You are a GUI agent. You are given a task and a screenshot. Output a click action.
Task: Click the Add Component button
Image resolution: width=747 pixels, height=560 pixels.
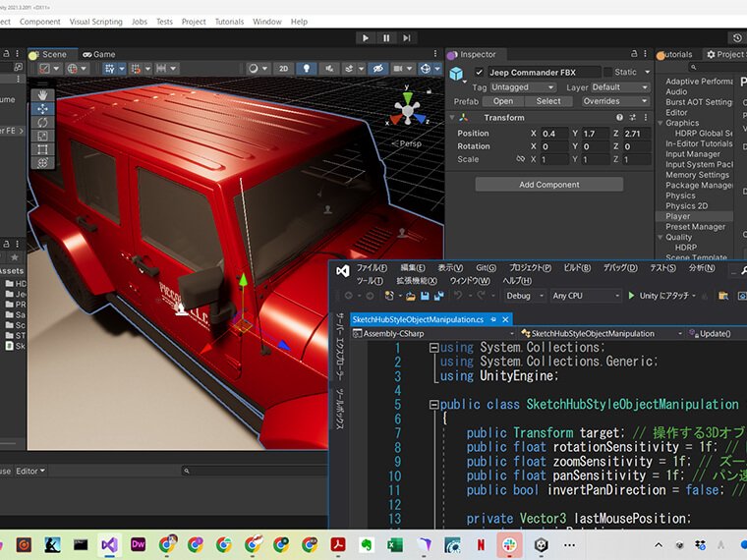(x=549, y=185)
